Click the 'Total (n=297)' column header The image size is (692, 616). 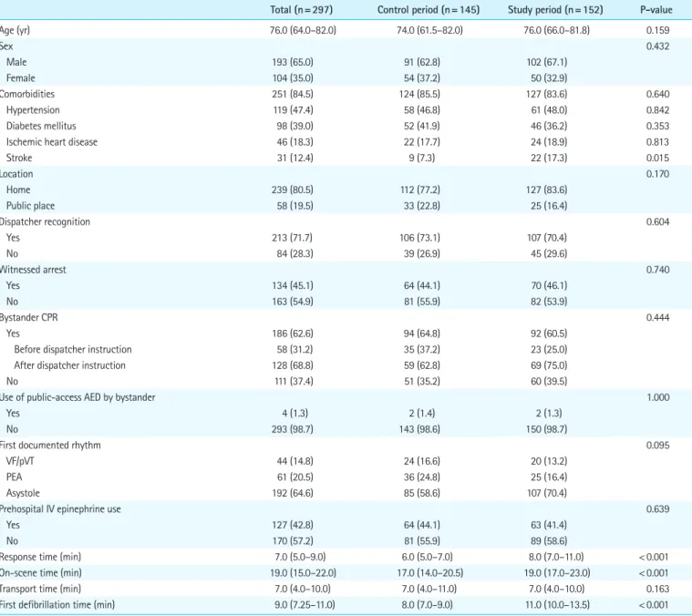tap(302, 10)
